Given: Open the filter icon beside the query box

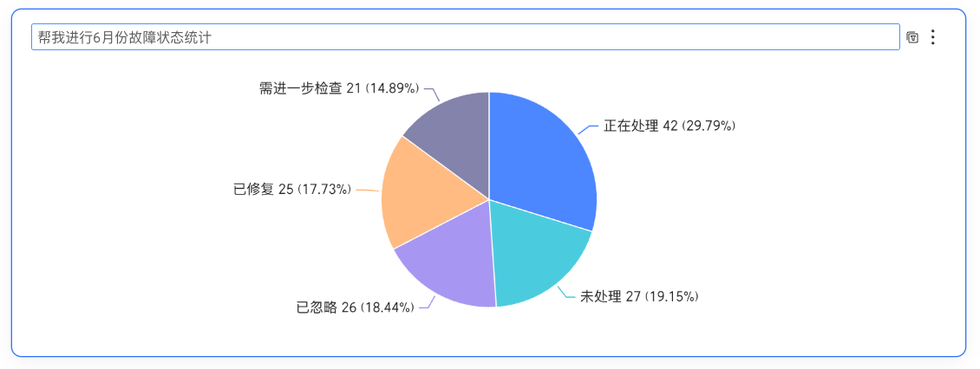Looking at the screenshot, I should pyautogui.click(x=912, y=37).
